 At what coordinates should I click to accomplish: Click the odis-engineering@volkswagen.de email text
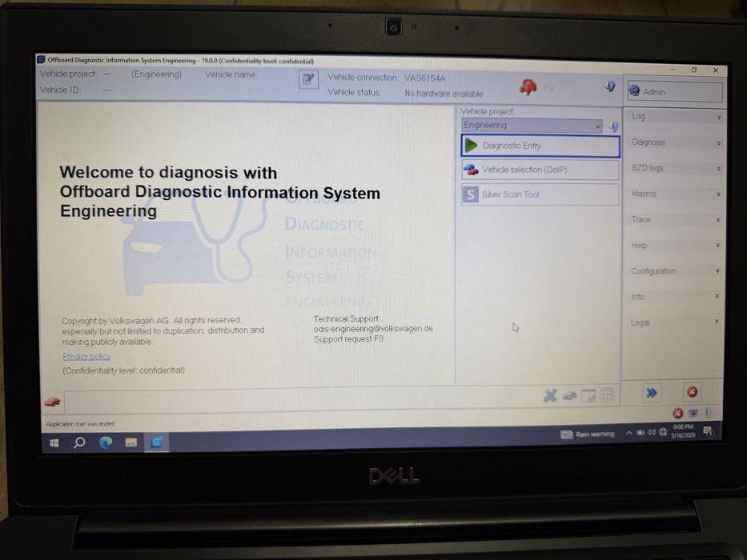pos(373,329)
